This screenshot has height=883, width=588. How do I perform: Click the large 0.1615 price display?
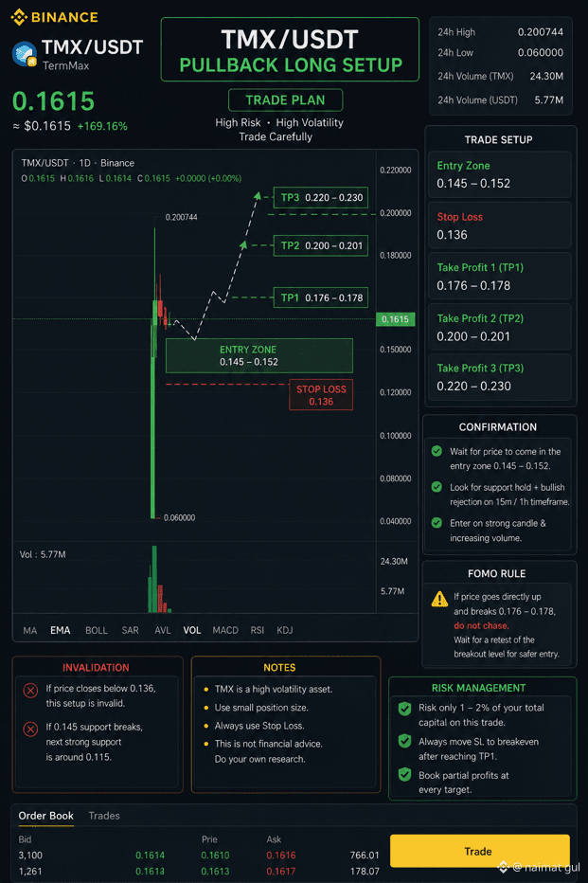pos(53,101)
